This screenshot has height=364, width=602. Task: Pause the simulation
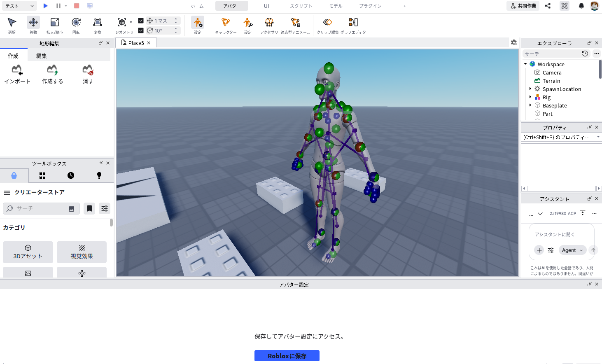tap(58, 6)
